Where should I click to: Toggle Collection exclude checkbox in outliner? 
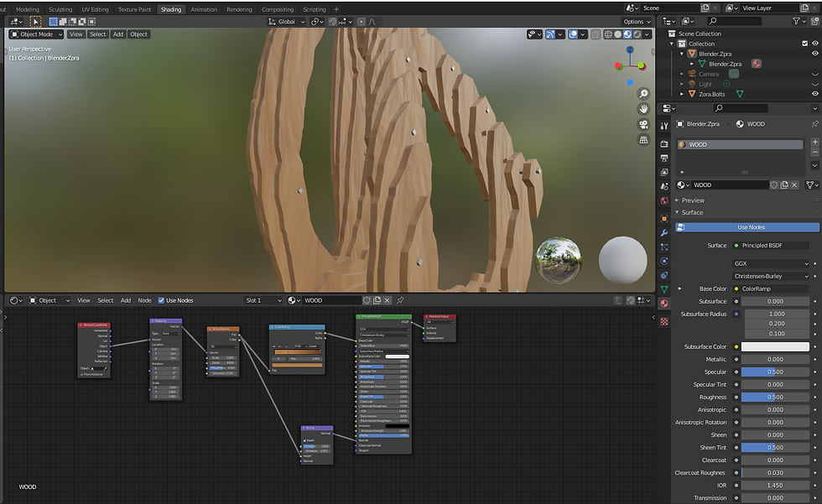pos(804,44)
